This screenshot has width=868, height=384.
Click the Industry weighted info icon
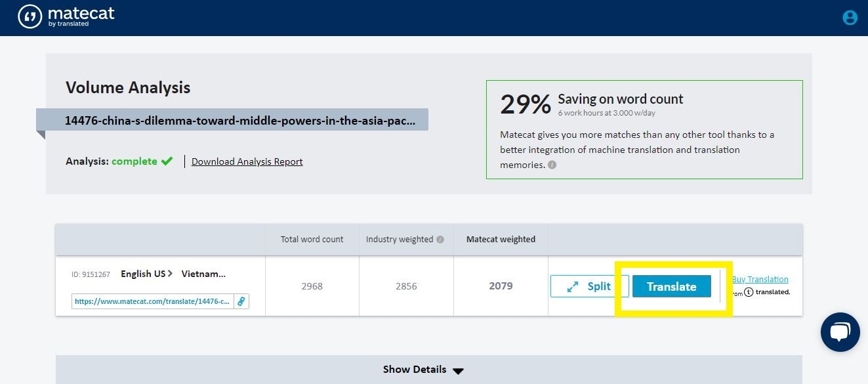(x=440, y=240)
